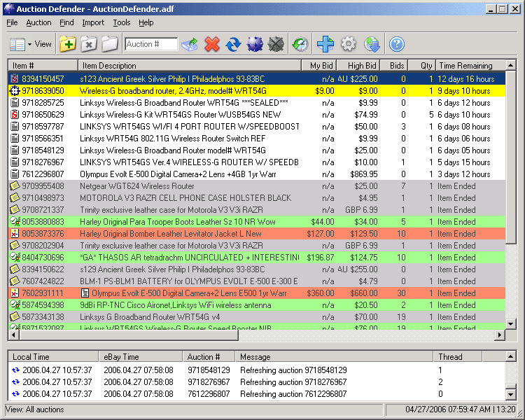Click the blue plus add icon
The width and height of the screenshot is (525, 420).
coord(325,44)
